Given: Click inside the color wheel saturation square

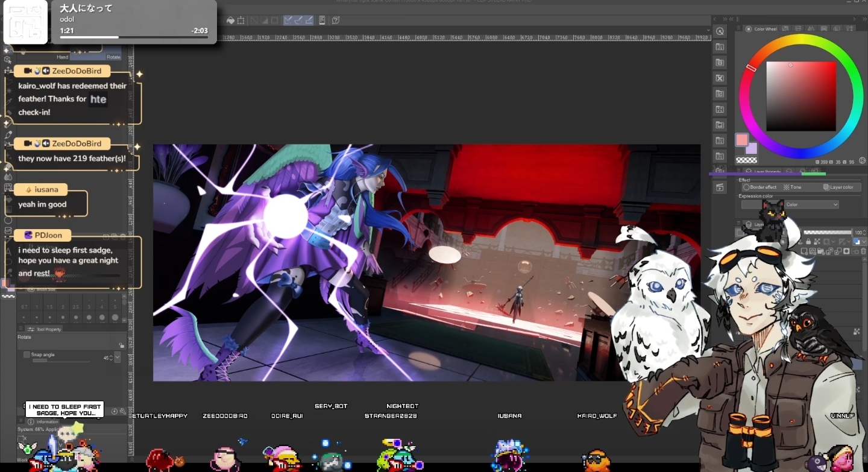Looking at the screenshot, I should pyautogui.click(x=801, y=96).
